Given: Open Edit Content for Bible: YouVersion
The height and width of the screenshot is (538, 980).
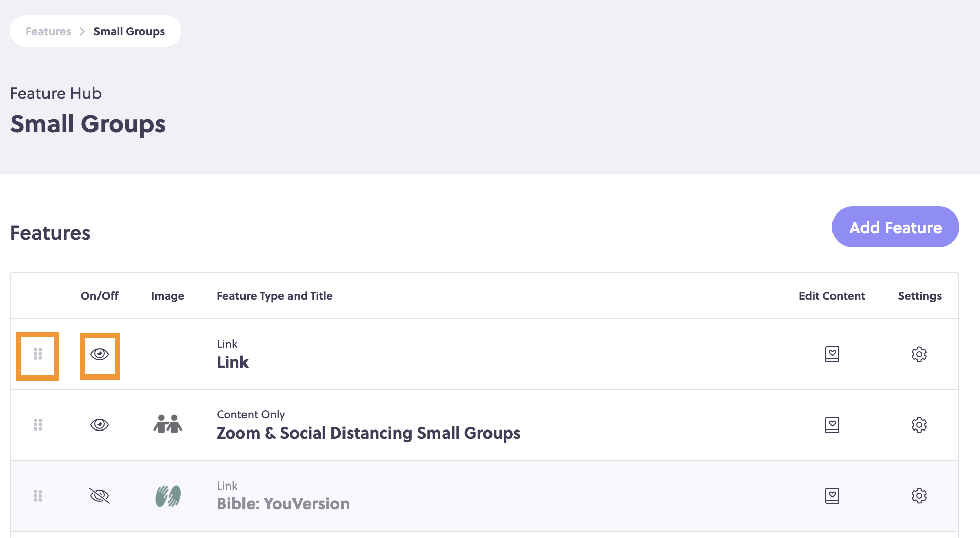Looking at the screenshot, I should (831, 496).
